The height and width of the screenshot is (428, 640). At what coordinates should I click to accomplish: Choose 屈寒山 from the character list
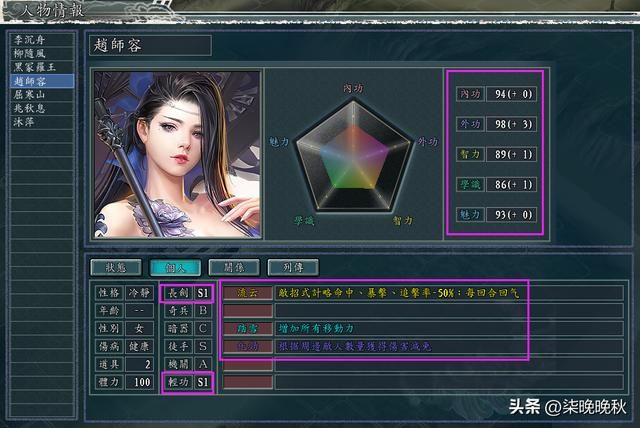(x=42, y=95)
